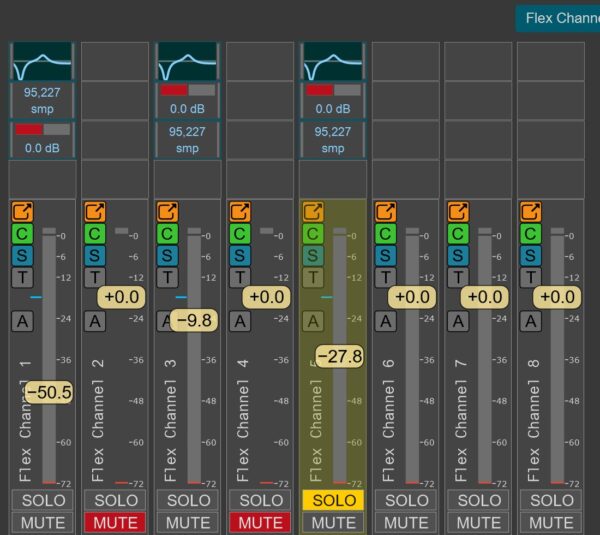
Task: Open the orange pop-out icon on Flex Channel 1
Action: coord(22,212)
